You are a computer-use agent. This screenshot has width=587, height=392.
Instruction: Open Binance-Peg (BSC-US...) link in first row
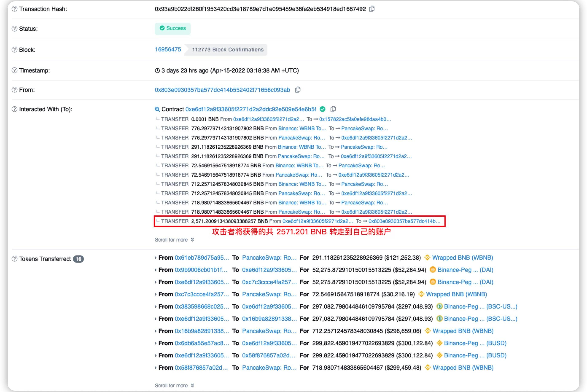click(x=481, y=306)
